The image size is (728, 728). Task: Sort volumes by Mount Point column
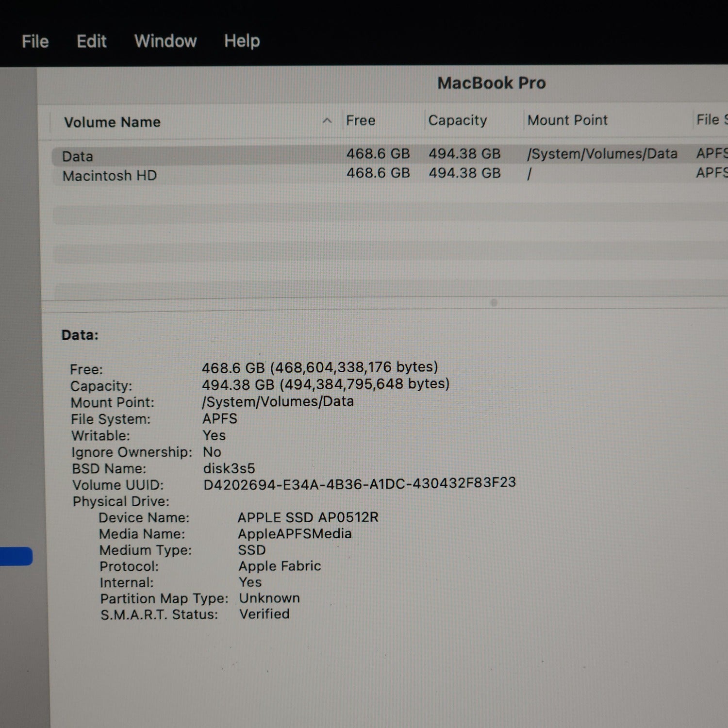point(567,120)
